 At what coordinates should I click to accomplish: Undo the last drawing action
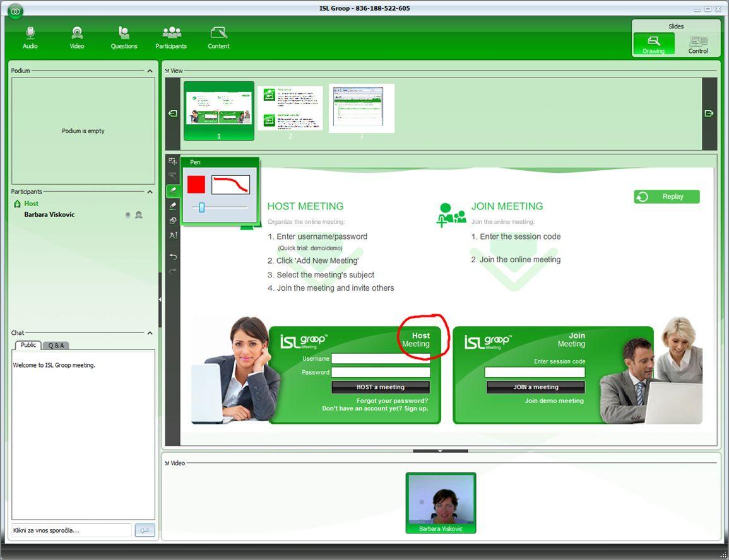click(173, 257)
